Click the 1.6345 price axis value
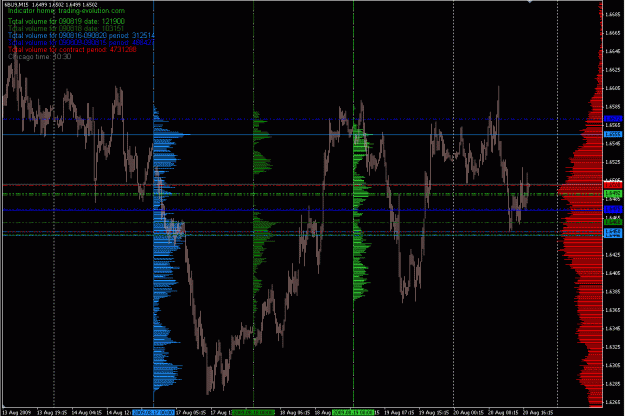 (x=613, y=328)
